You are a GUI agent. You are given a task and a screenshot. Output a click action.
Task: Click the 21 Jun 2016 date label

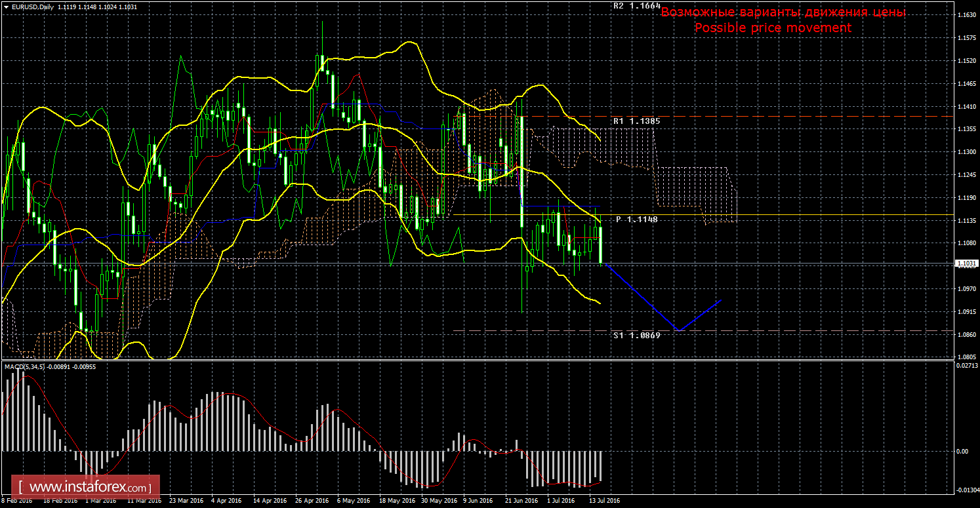[523, 501]
